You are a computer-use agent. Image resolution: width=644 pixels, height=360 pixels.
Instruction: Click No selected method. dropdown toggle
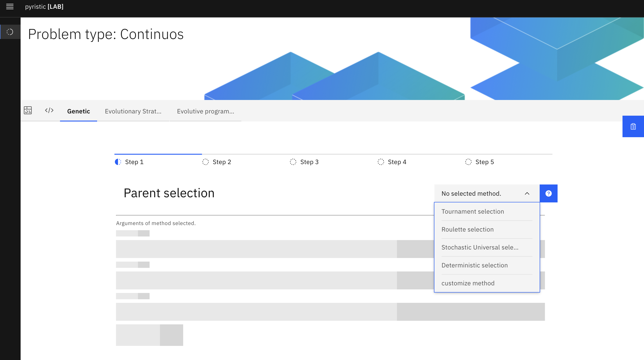point(487,193)
